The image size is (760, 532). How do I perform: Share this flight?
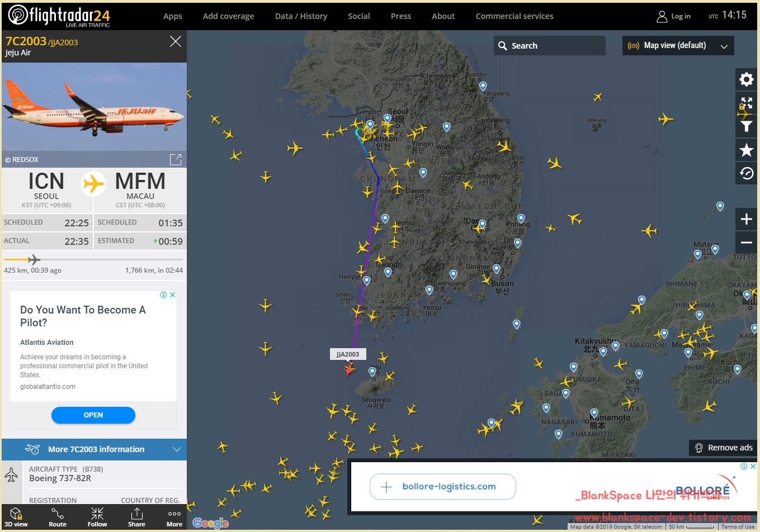pyautogui.click(x=136, y=517)
